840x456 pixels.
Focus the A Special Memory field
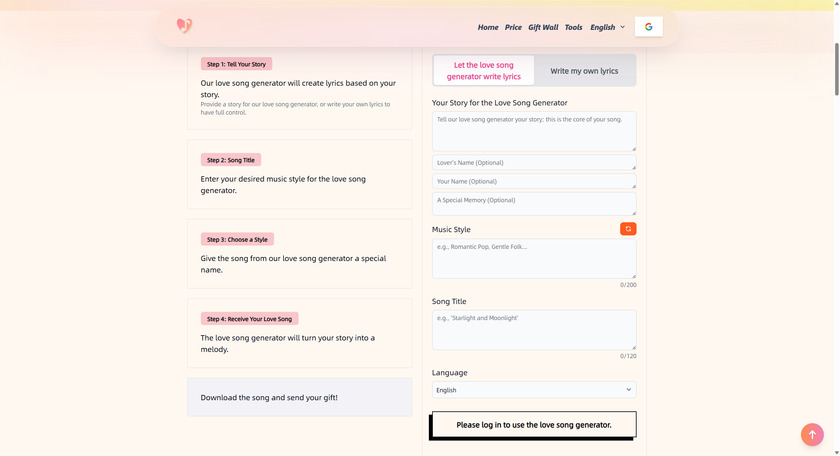tap(534, 204)
